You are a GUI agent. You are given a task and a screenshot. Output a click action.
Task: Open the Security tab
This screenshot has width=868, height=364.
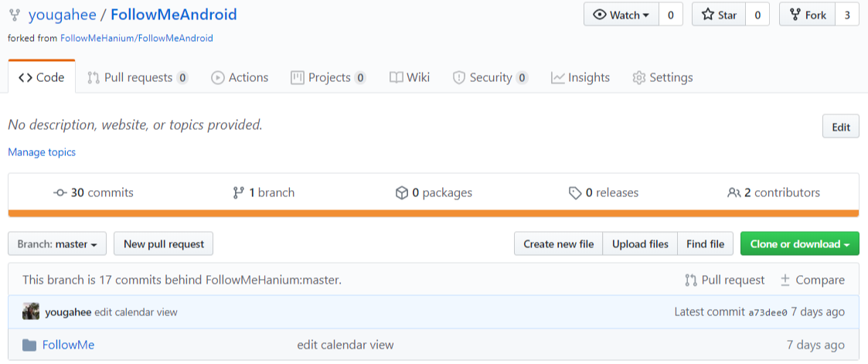tap(491, 77)
